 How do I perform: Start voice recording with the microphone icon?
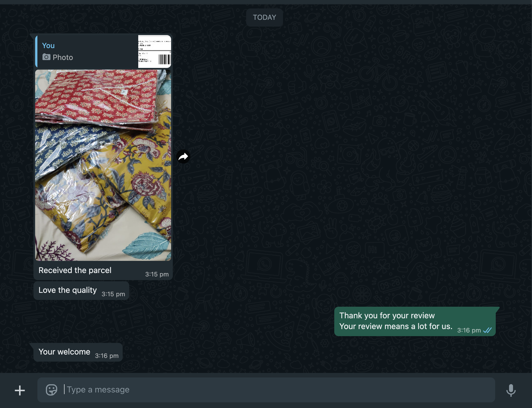point(511,390)
